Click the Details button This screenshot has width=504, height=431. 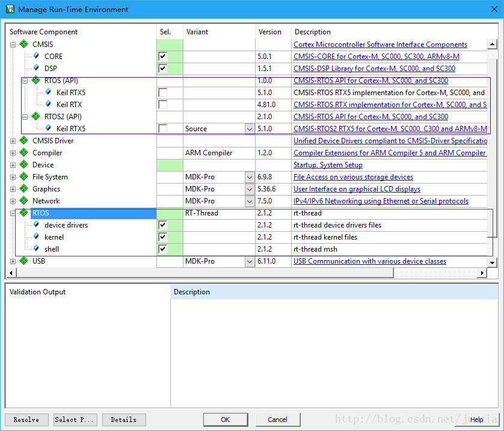[124, 420]
